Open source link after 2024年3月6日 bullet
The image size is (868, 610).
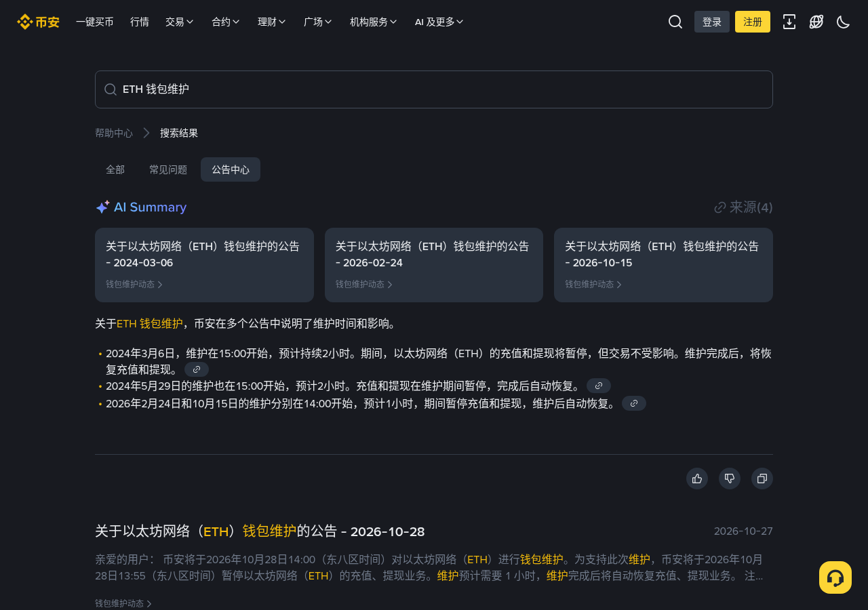[197, 369]
